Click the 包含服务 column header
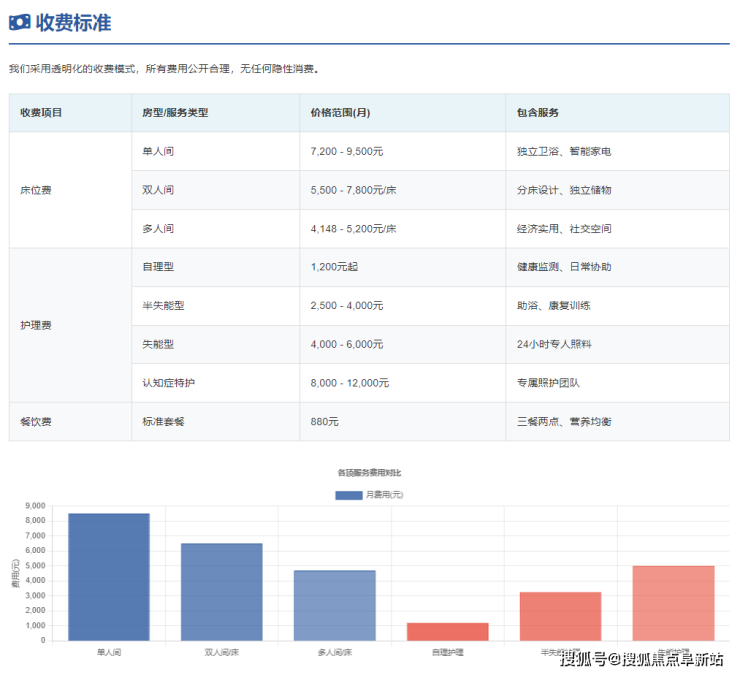 coord(537,113)
